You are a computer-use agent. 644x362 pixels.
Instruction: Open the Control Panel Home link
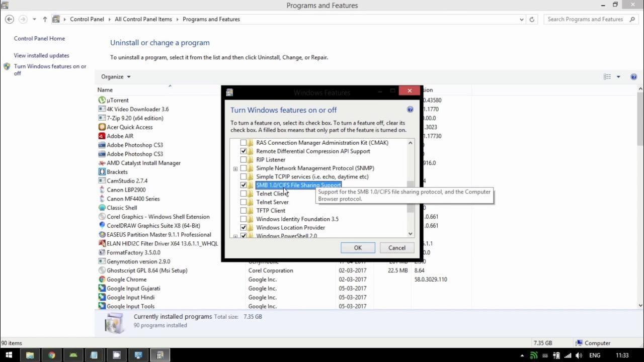coord(39,39)
